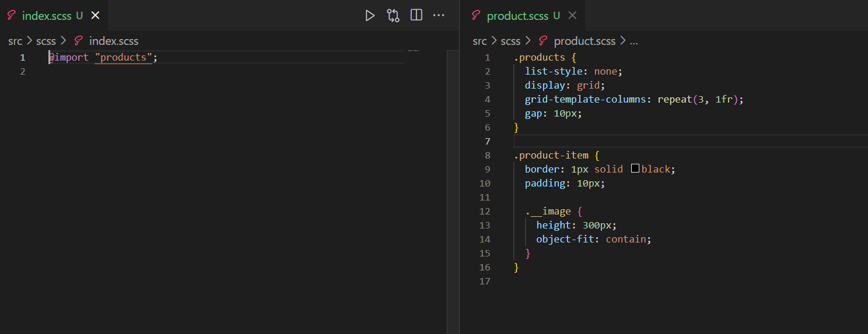Click the Run play icon in editor toolbar
Viewport: 868px width, 334px height.
370,16
